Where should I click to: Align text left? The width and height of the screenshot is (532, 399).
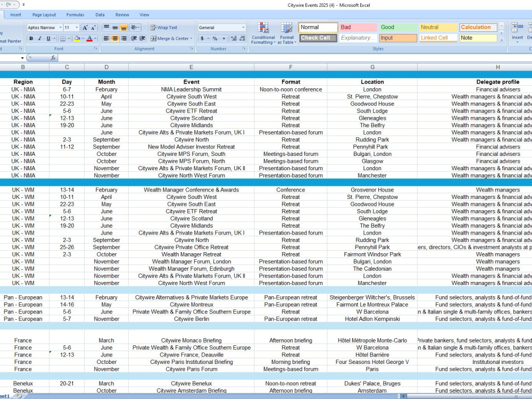coord(106,39)
